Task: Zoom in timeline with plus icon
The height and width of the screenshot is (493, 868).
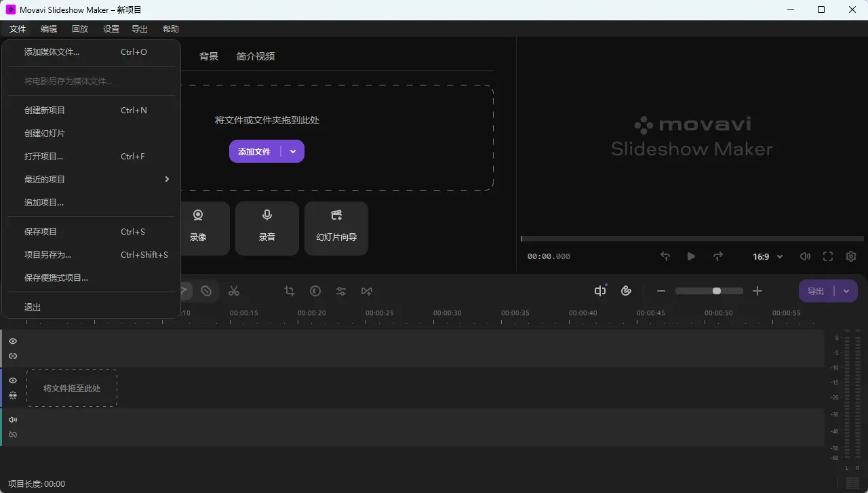Action: (x=757, y=291)
